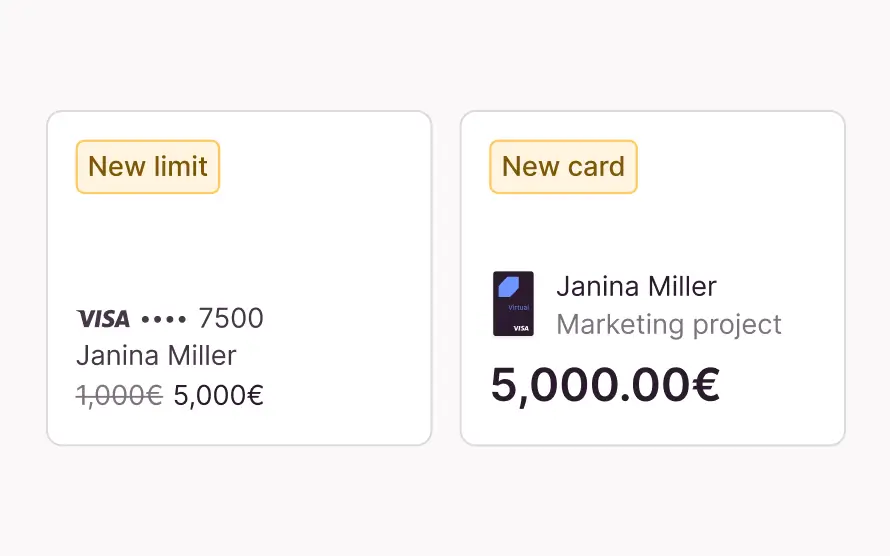This screenshot has height=556, width=890.
Task: Click the new 5,000€ limit amount
Action: (218, 396)
